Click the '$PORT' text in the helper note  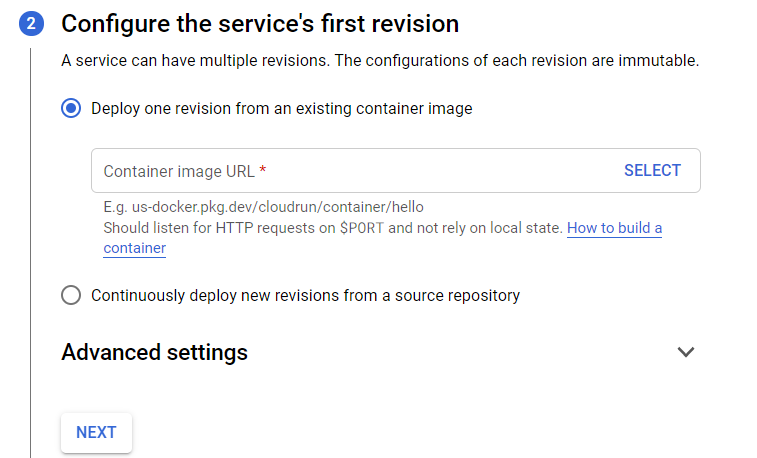[x=366, y=228]
